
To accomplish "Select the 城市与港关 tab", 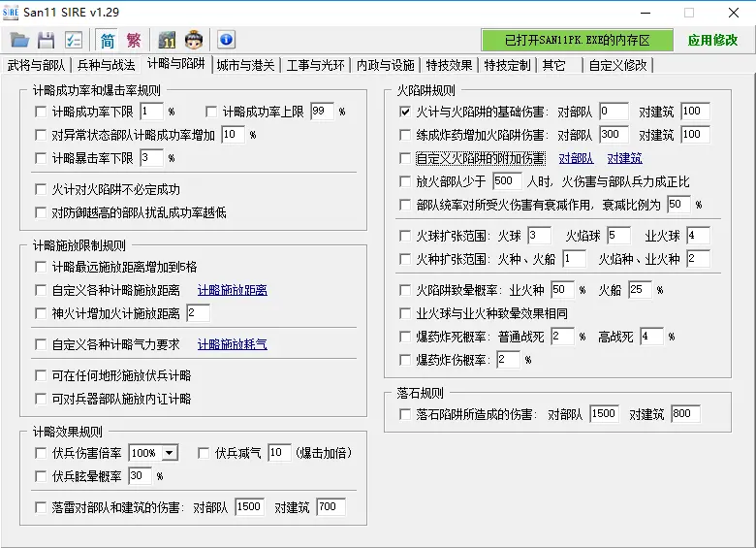I will pyautogui.click(x=245, y=65).
